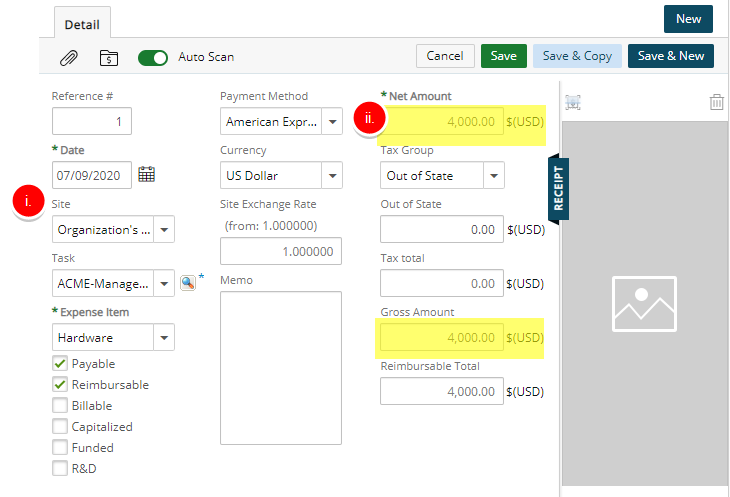730x497 pixels.
Task: Collapse the RECEIPT side tab
Action: pos(558,188)
